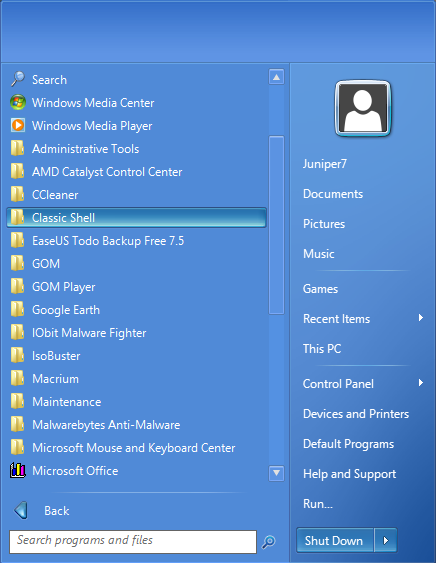Expand the Control Panel submenu arrow

coord(421,383)
